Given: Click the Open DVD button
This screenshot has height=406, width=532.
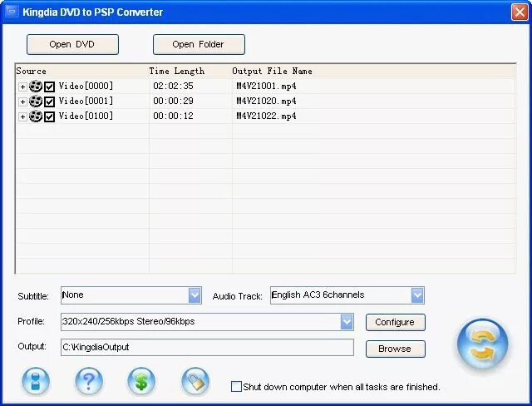Looking at the screenshot, I should tap(72, 44).
